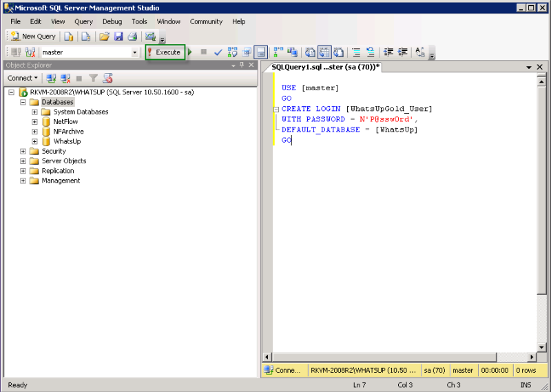551x392 pixels.
Task: Expand the System Databases folder
Action: [34, 112]
